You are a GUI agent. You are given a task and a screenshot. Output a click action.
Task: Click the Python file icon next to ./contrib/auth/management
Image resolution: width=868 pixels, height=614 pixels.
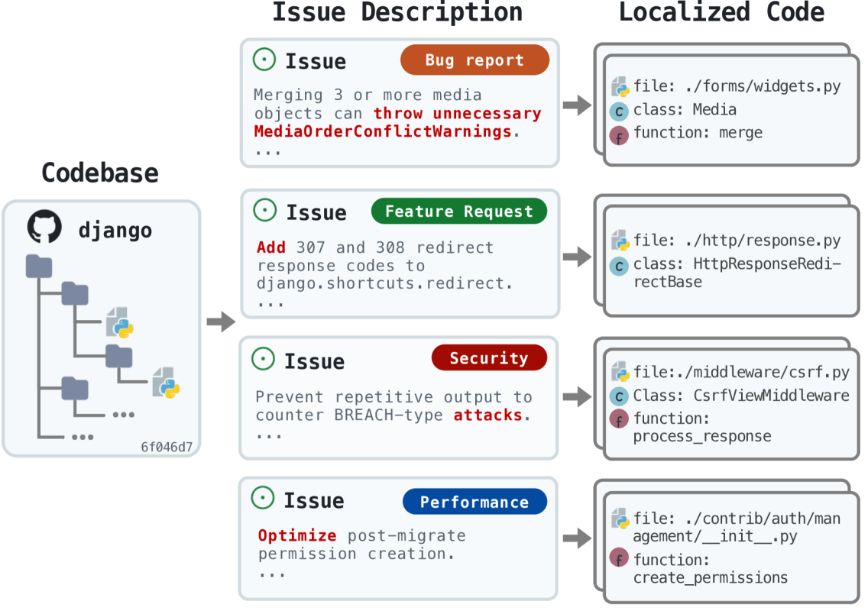[620, 519]
